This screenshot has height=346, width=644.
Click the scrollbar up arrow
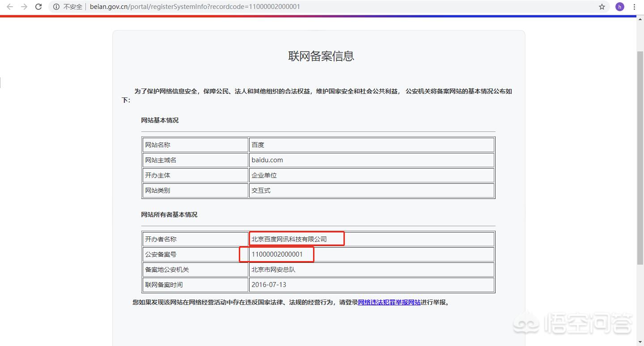point(640,18)
